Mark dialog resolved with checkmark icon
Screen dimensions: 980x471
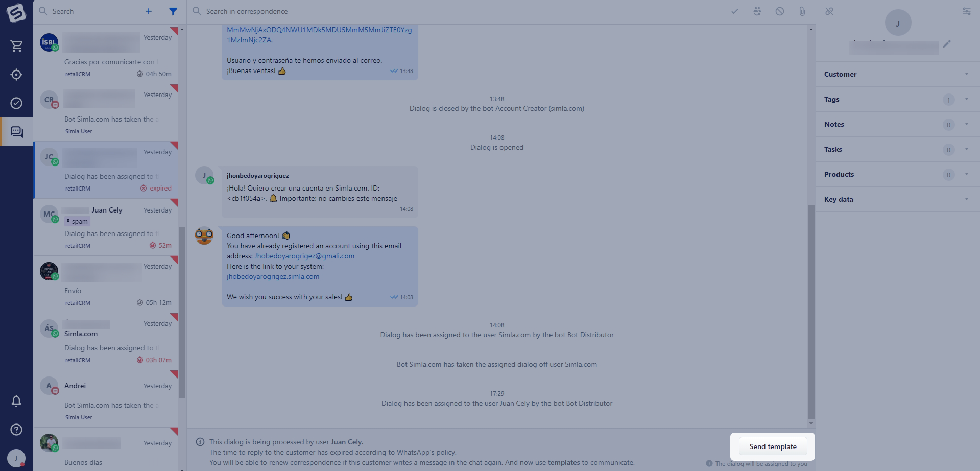pyautogui.click(x=735, y=11)
